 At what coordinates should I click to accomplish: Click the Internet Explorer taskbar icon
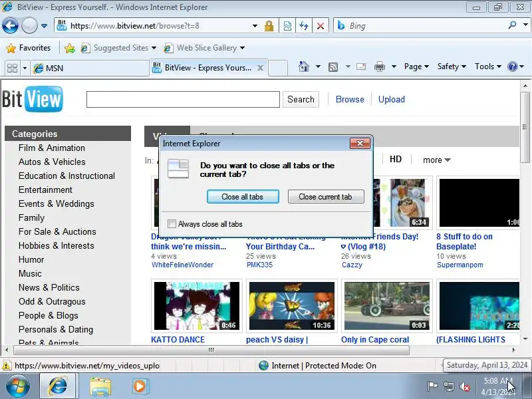click(58, 386)
